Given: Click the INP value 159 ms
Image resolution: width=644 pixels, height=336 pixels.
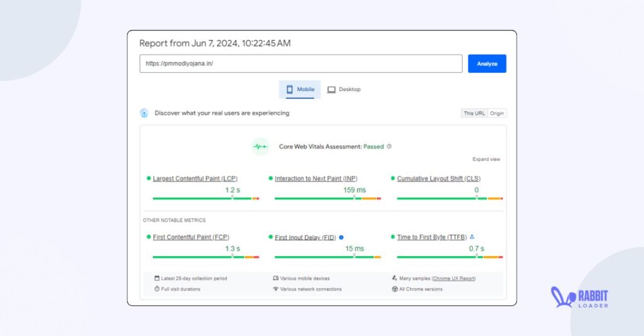Looking at the screenshot, I should point(355,190).
